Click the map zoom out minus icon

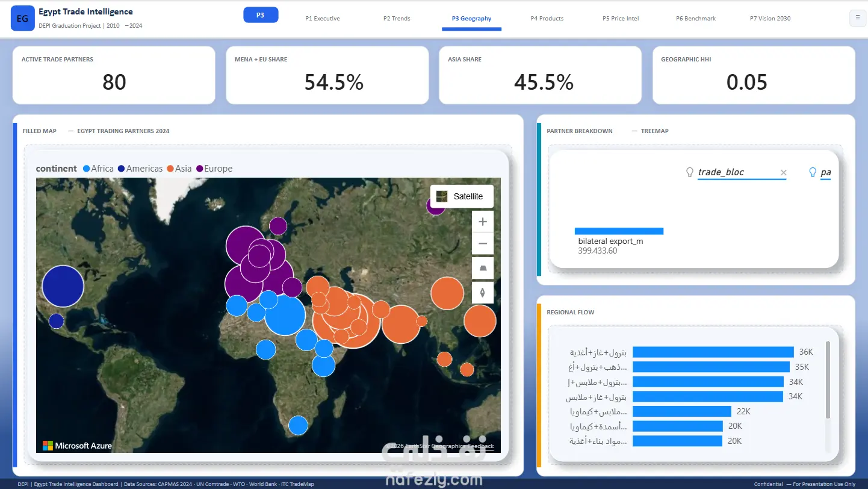pyautogui.click(x=482, y=244)
